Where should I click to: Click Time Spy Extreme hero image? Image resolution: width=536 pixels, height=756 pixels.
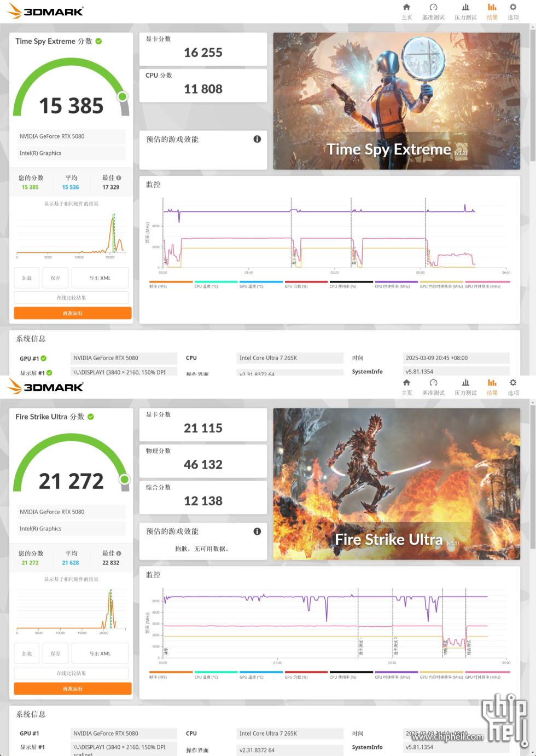[397, 101]
